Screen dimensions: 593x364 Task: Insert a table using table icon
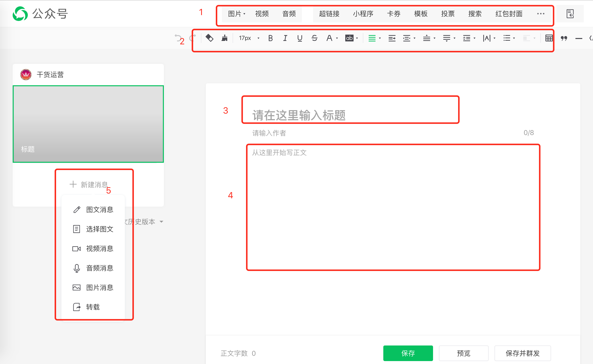[x=549, y=38]
